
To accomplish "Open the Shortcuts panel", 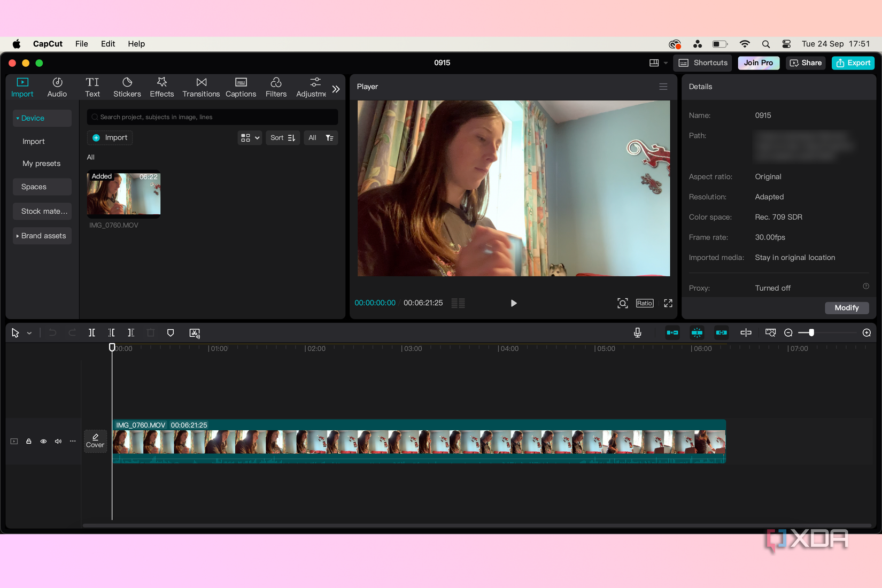I will pos(703,63).
